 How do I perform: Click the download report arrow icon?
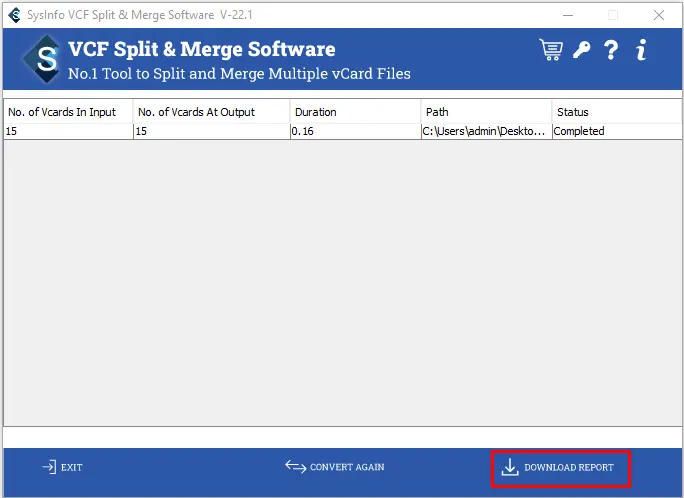click(x=510, y=467)
